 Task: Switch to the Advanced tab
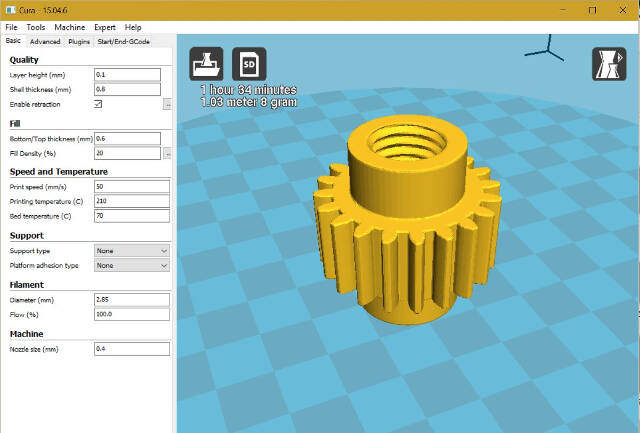point(45,42)
